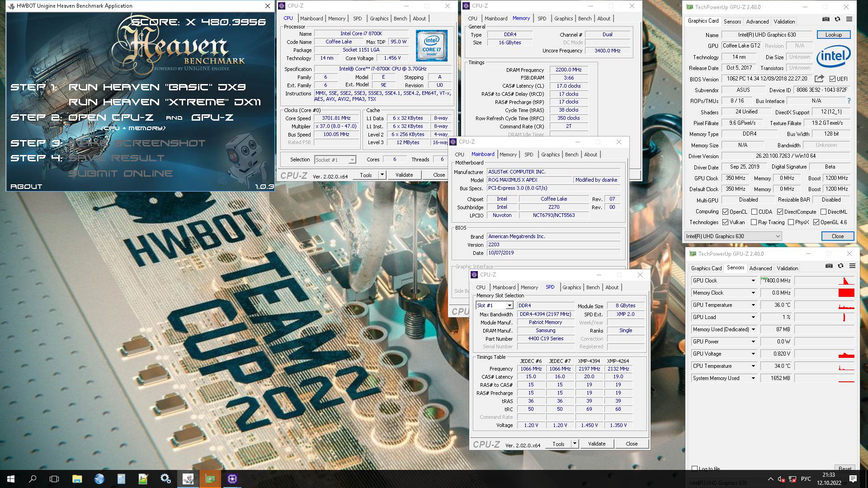Image resolution: width=868 pixels, height=488 pixels.
Task: Switch to HWBOT Heaven app on taskbar
Action: (x=188, y=479)
